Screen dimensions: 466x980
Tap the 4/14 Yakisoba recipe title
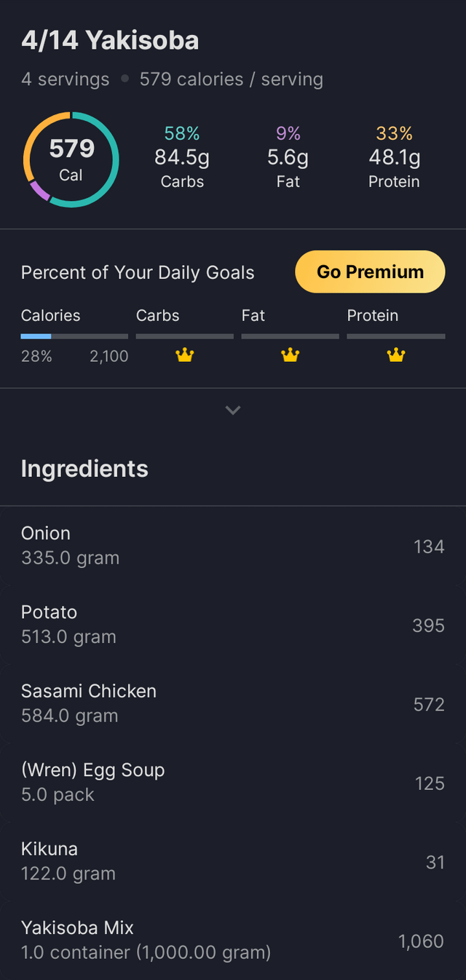110,41
